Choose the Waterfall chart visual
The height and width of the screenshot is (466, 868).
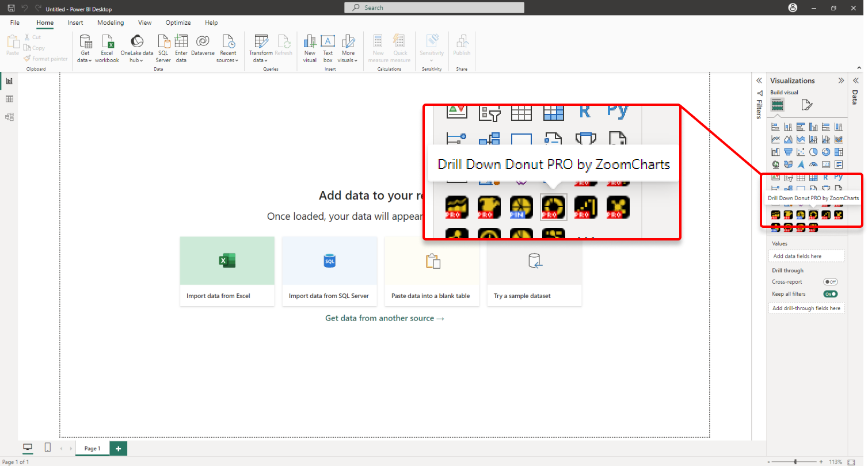coord(775,152)
